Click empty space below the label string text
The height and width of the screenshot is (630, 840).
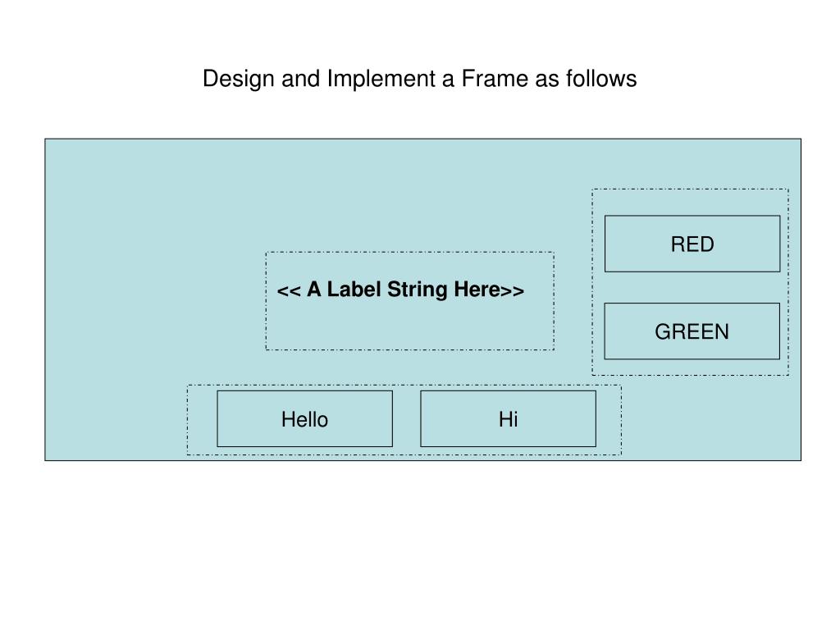[x=410, y=326]
